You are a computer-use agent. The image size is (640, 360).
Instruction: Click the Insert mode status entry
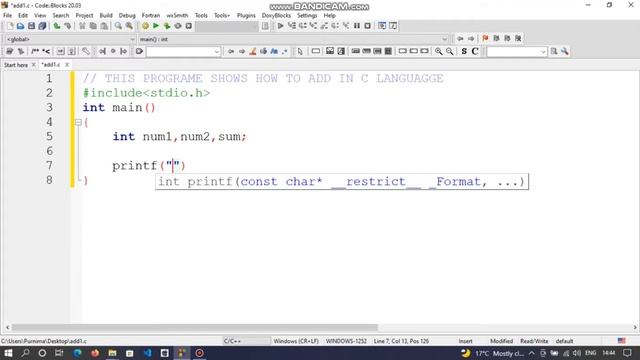point(465,341)
